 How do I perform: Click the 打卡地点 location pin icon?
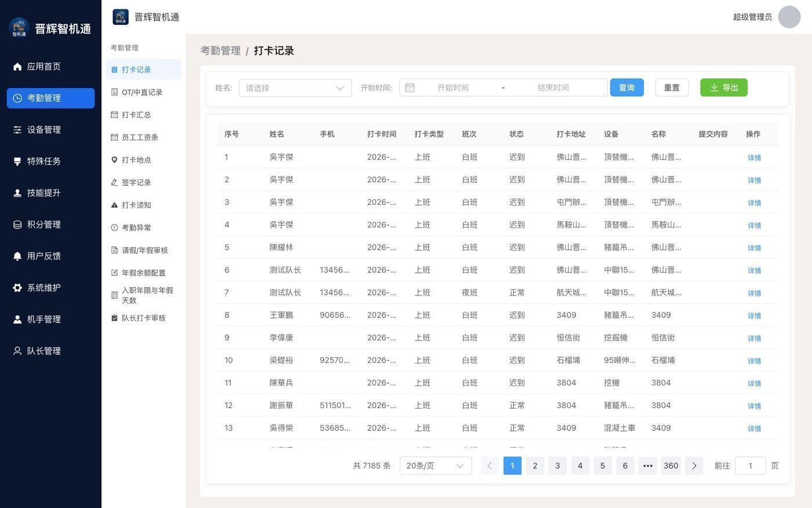coord(114,160)
